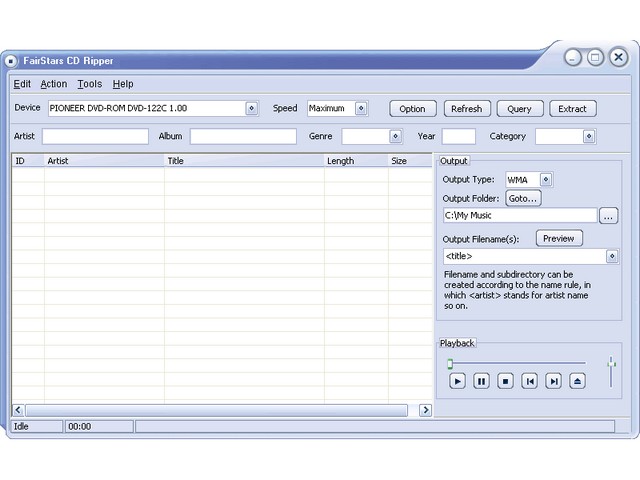Click the Length column header

coord(356,161)
